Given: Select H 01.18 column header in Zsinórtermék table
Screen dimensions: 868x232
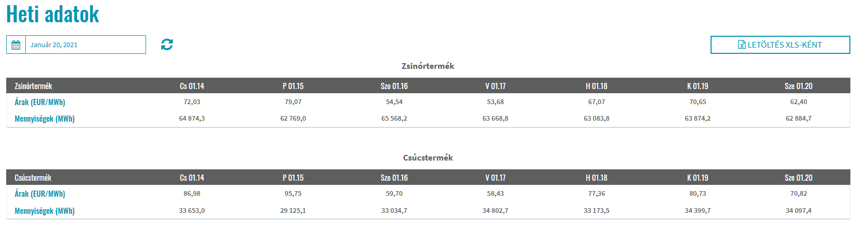Looking at the screenshot, I should pyautogui.click(x=597, y=86).
